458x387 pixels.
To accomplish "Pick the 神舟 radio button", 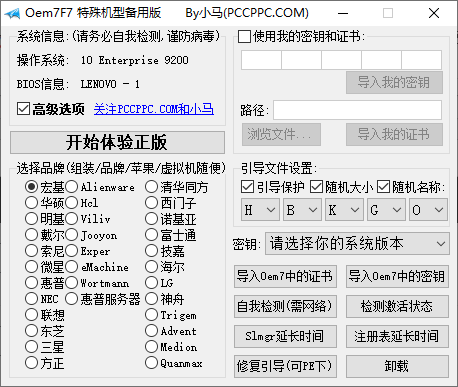I will 151,299.
